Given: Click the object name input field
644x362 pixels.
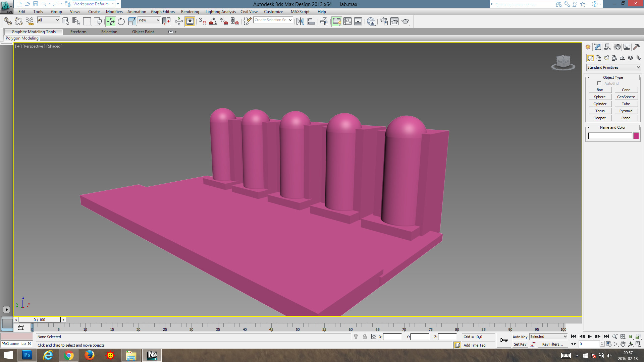Looking at the screenshot, I should click(x=610, y=136).
